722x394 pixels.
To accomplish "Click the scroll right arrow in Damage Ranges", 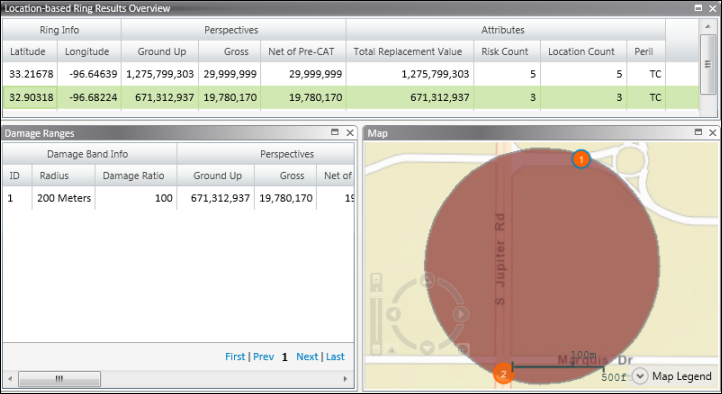I will pos(345,379).
